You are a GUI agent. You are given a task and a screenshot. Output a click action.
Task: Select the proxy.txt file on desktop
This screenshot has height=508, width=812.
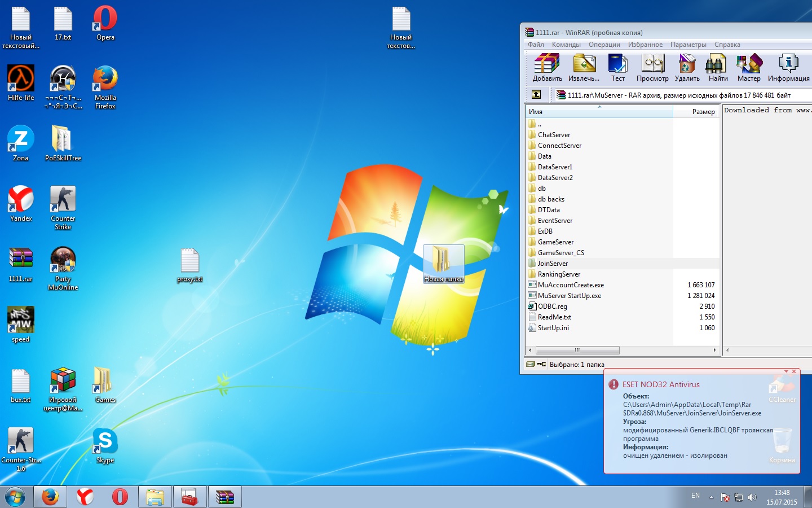click(190, 265)
